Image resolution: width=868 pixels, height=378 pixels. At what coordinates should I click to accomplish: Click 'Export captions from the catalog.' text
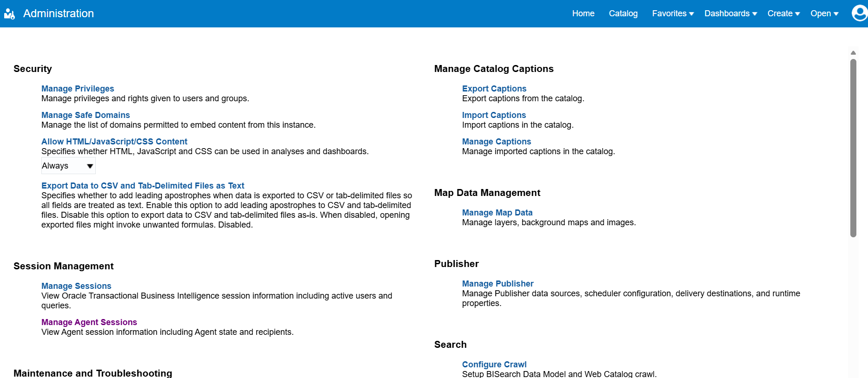click(523, 98)
